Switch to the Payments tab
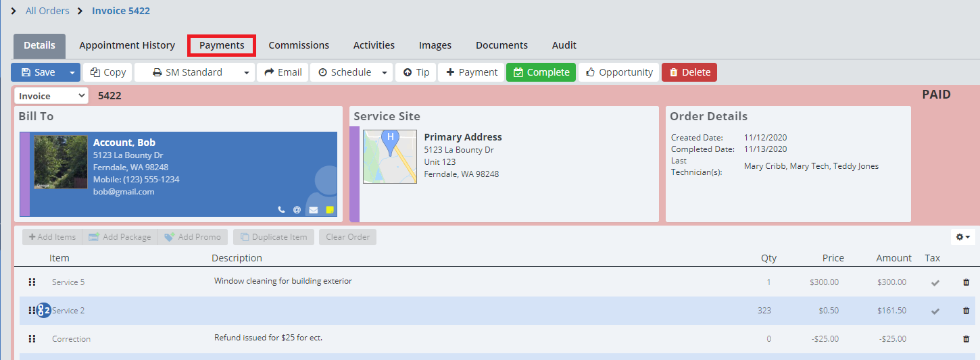This screenshot has width=980, height=360. point(222,45)
